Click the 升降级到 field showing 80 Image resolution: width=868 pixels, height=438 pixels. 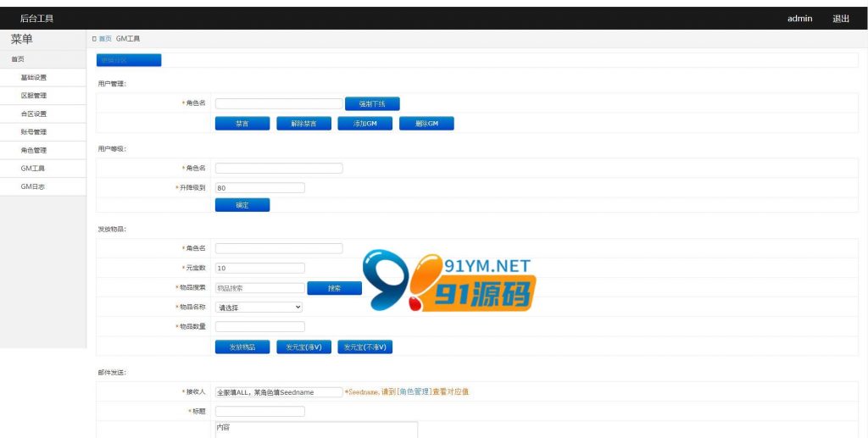coord(260,188)
